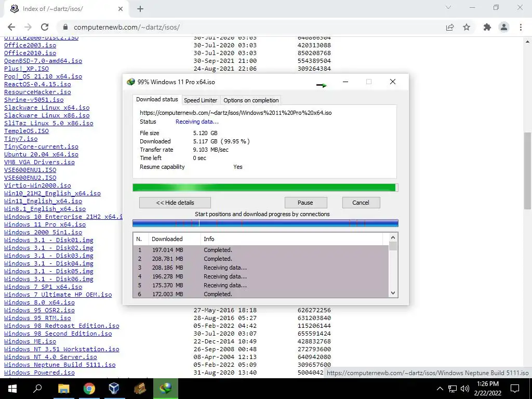Viewport: 532px width, 399px height.
Task: Open Tiny7.iso link
Action: tap(21, 139)
